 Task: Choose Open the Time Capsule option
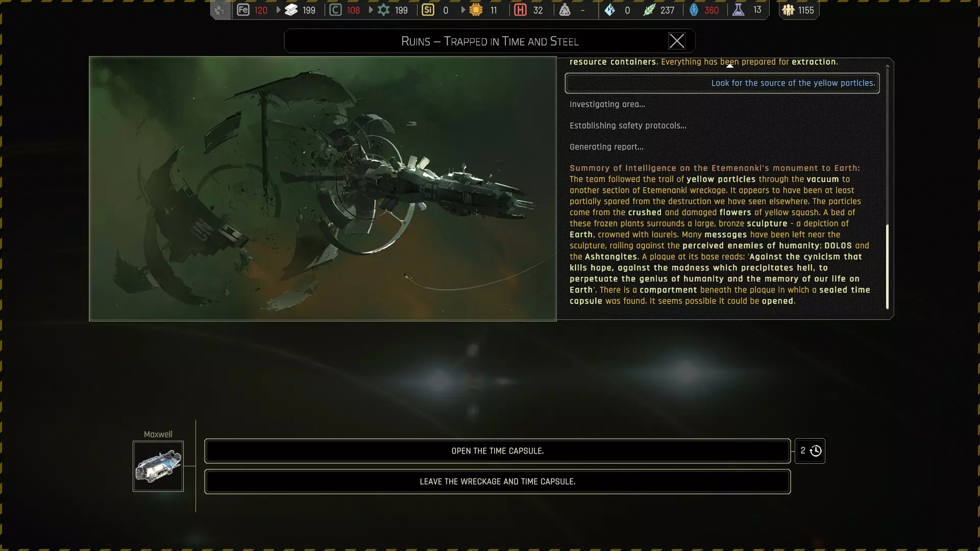point(497,451)
